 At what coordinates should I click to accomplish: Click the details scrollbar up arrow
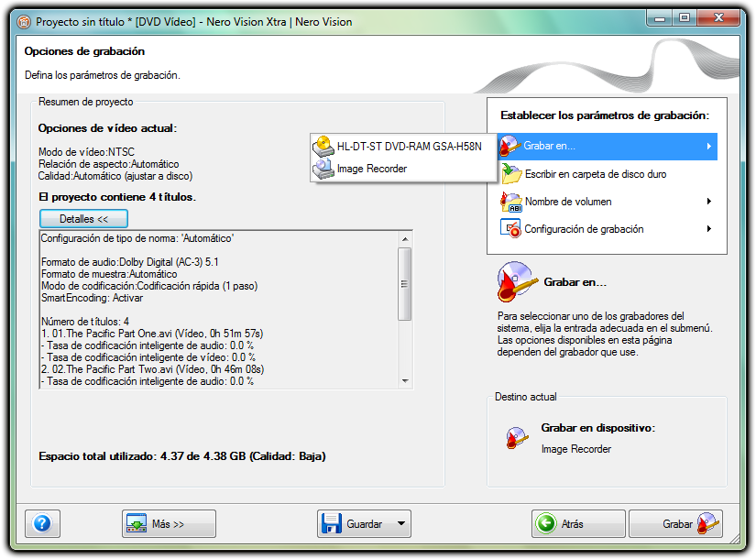click(x=405, y=239)
